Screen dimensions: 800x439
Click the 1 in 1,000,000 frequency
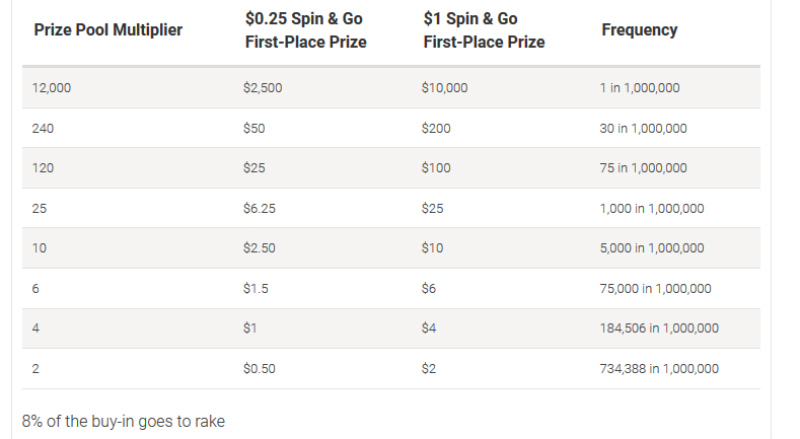tap(639, 88)
